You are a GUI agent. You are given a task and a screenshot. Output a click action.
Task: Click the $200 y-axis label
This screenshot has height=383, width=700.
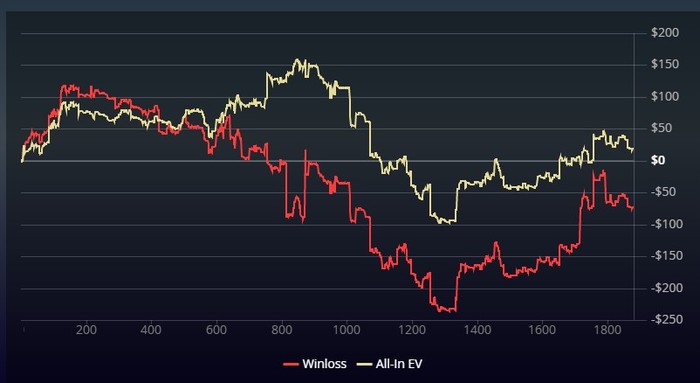point(665,33)
